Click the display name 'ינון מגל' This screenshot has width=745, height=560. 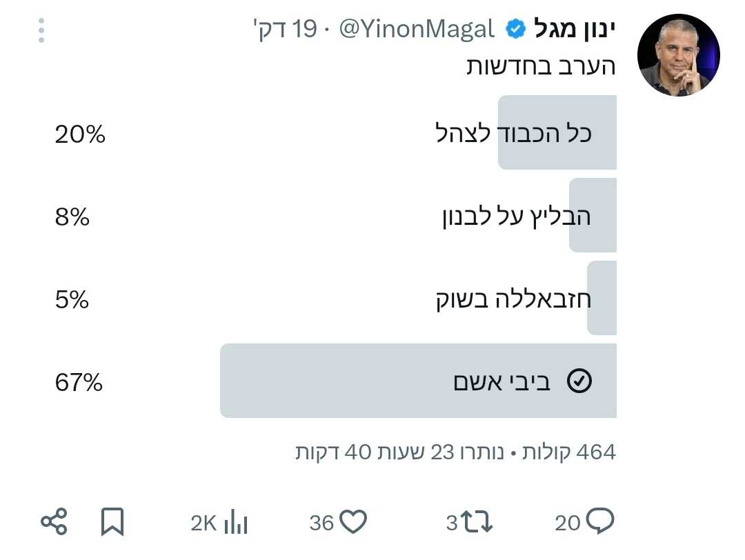click(575, 30)
